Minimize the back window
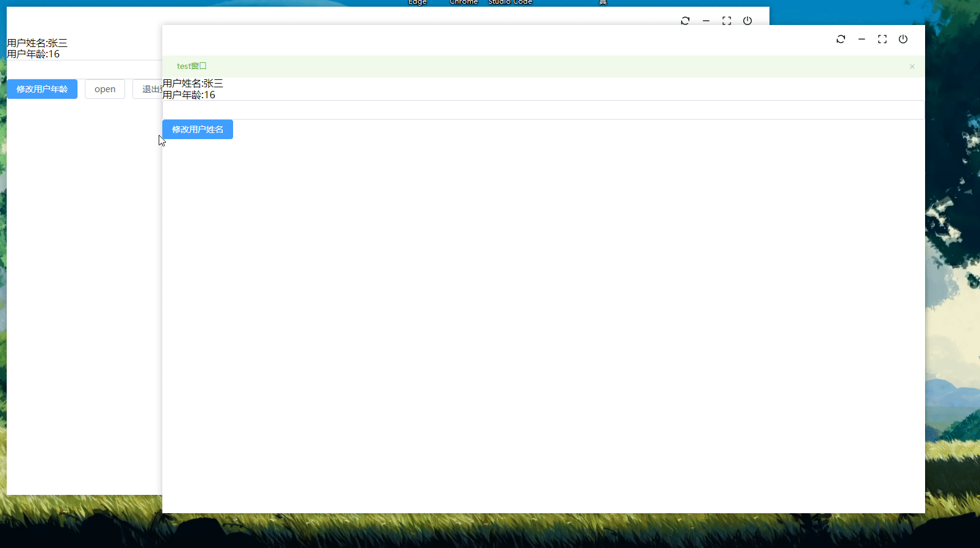This screenshot has width=980, height=548. tap(706, 21)
